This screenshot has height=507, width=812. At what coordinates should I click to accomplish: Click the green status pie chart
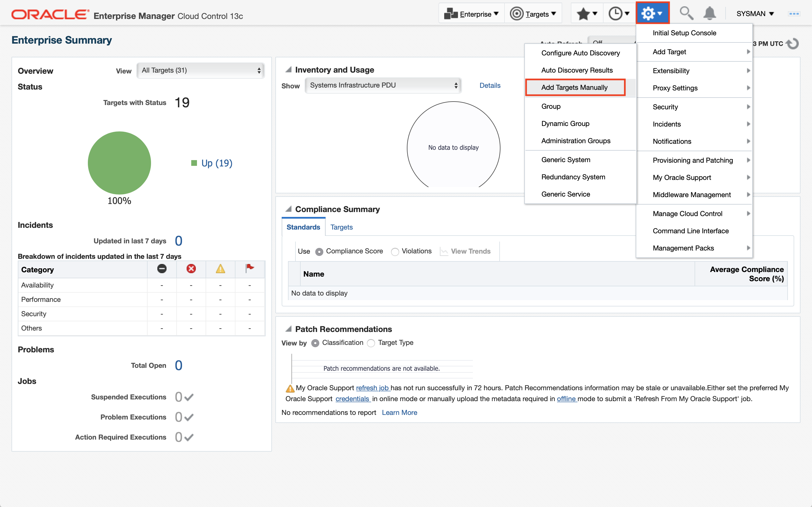(119, 163)
